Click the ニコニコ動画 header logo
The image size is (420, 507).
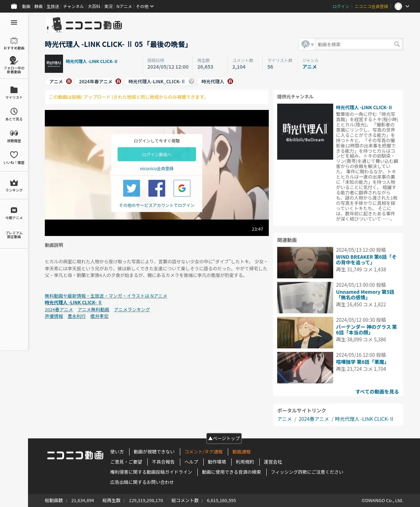84,25
